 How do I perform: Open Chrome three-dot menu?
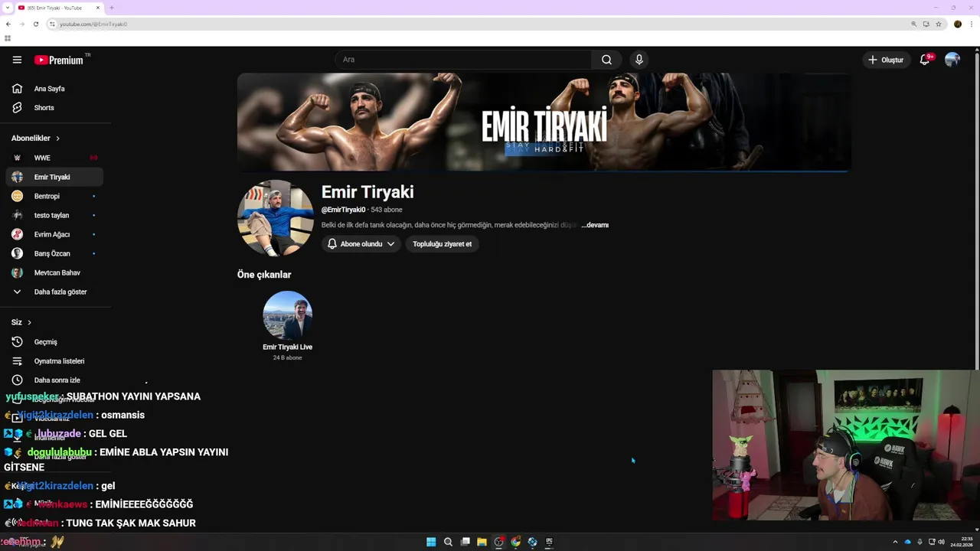point(972,24)
